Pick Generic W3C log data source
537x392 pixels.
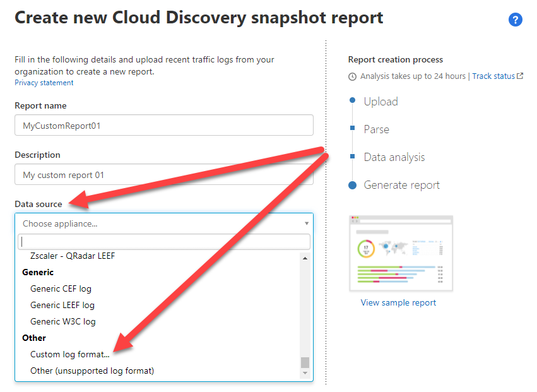63,321
